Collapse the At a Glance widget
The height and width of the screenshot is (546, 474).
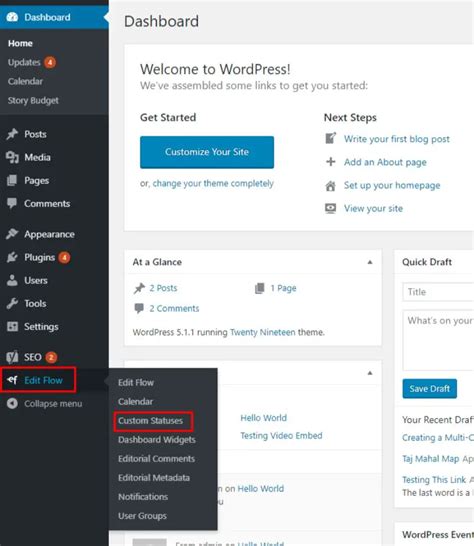point(370,262)
